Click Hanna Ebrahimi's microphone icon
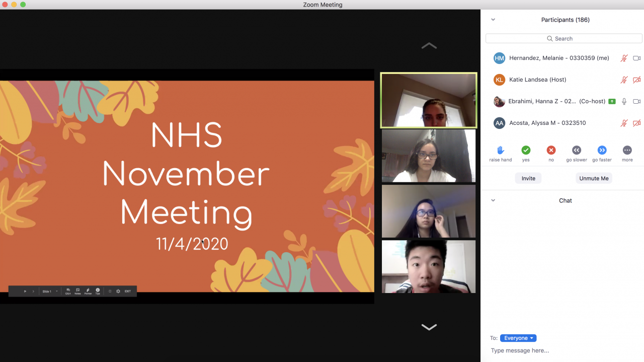Screen dimensions: 644x362 pos(624,101)
